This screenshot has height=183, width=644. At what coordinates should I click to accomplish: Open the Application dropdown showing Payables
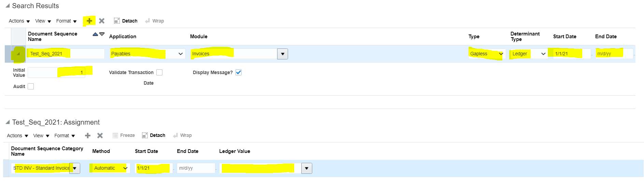pos(147,54)
